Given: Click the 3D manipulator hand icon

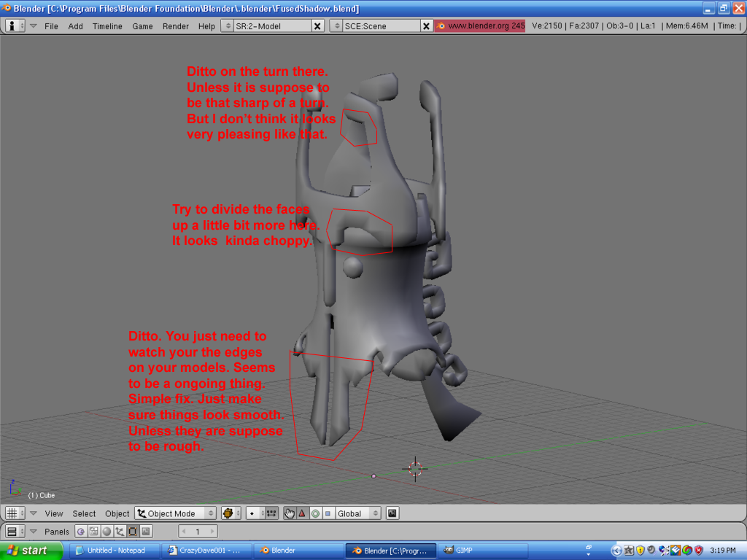Looking at the screenshot, I should coord(290,513).
